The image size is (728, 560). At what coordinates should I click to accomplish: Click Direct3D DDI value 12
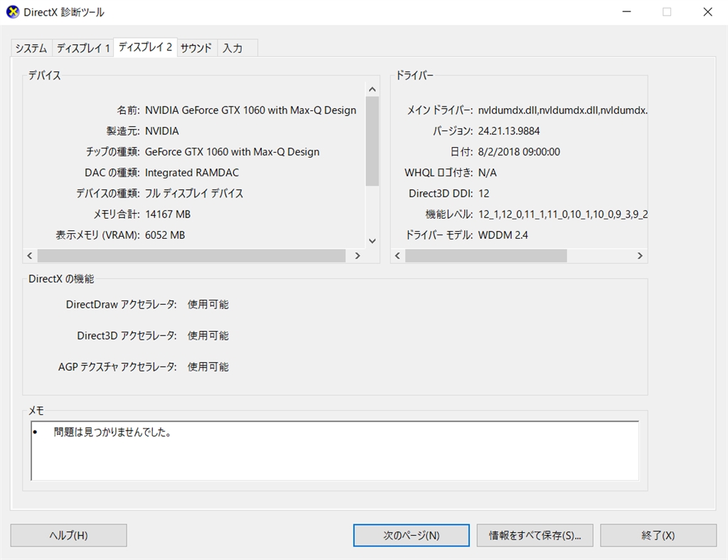[x=483, y=193]
